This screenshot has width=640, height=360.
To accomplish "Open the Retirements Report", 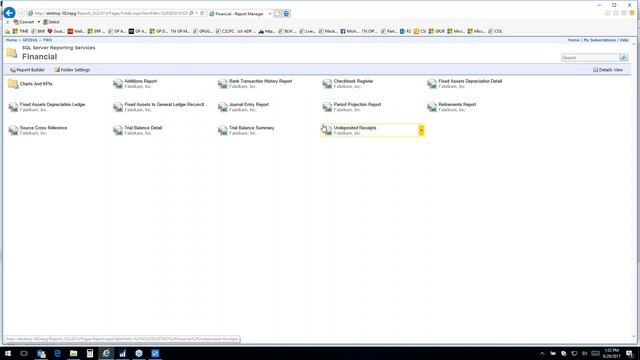I will (x=457, y=104).
